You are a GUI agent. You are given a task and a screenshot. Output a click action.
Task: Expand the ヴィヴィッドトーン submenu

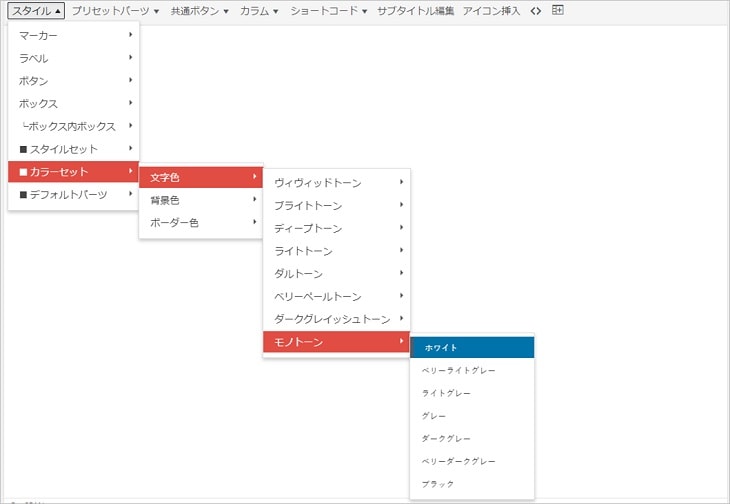337,183
